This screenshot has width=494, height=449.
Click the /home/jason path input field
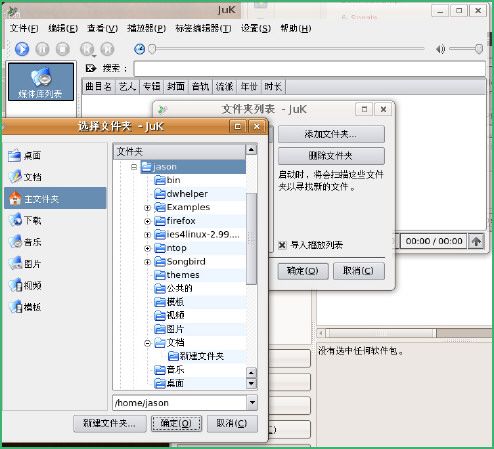(180, 403)
